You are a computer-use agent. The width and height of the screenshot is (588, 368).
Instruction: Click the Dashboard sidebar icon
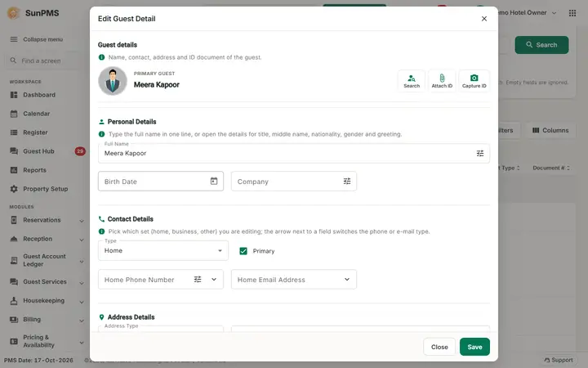pos(14,95)
